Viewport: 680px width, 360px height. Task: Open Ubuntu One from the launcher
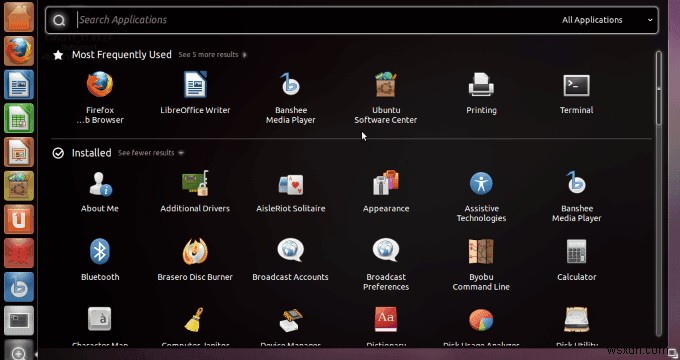click(19, 219)
